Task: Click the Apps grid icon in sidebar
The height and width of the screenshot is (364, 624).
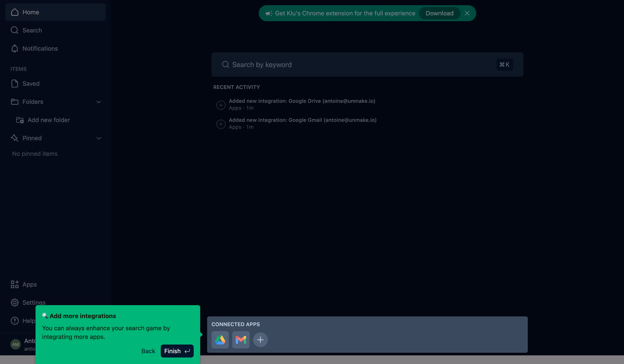Action: pos(15,284)
